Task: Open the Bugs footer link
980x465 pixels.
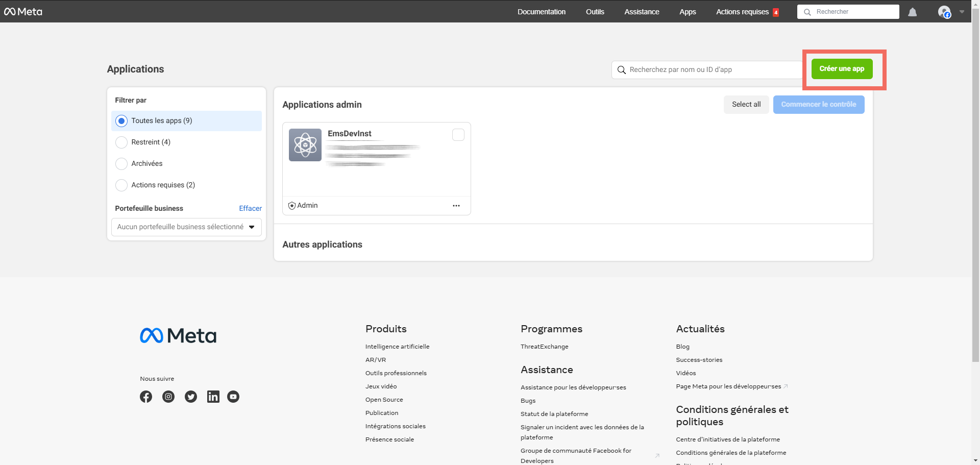Action: click(x=528, y=401)
